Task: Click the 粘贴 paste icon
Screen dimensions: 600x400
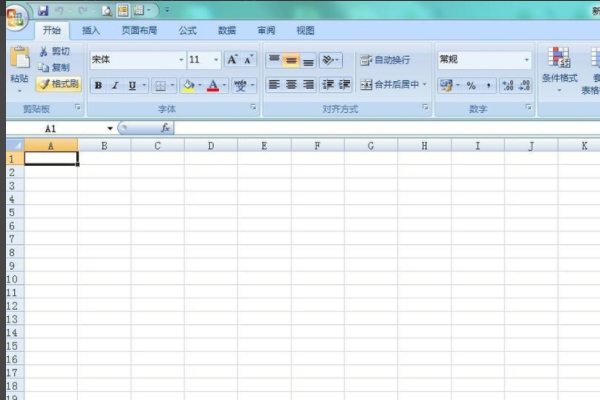Action: pyautogui.click(x=20, y=57)
